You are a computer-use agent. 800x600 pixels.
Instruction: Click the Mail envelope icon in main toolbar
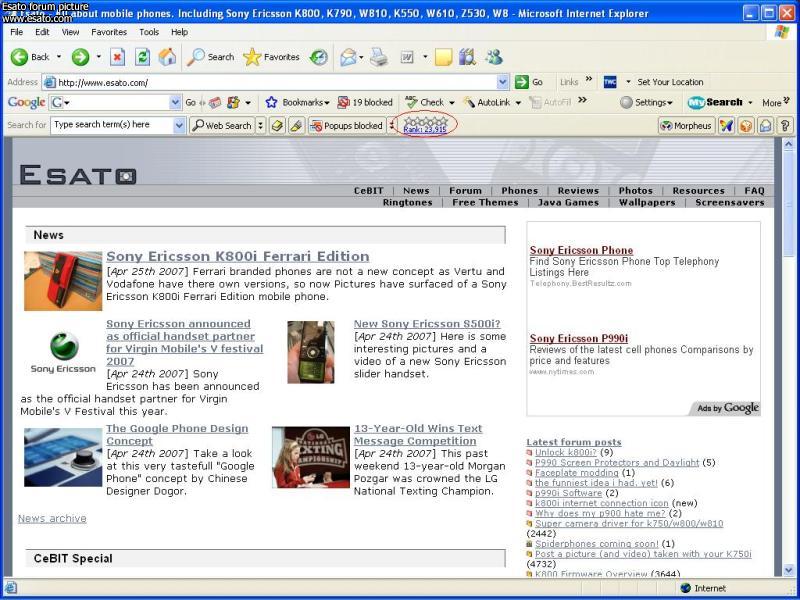pyautogui.click(x=348, y=57)
